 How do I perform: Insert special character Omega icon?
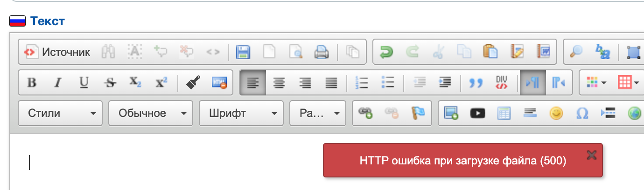click(582, 113)
